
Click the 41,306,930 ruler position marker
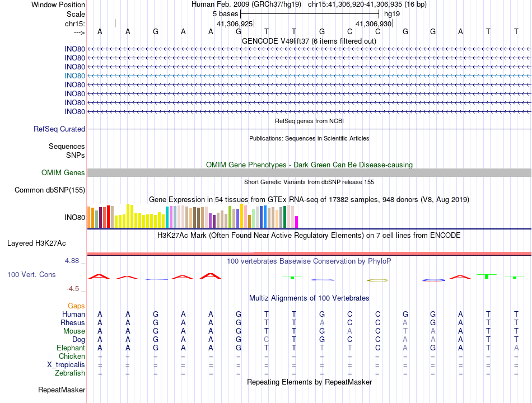click(x=374, y=24)
